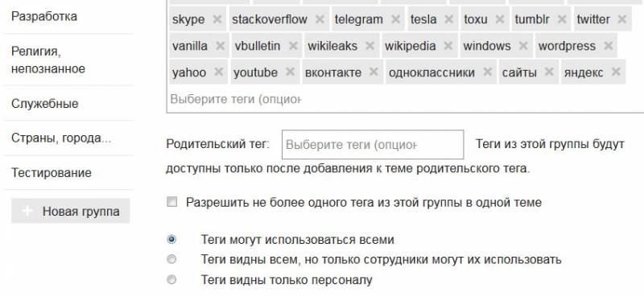
Task: Remove the youtube tag
Action: 290,72
